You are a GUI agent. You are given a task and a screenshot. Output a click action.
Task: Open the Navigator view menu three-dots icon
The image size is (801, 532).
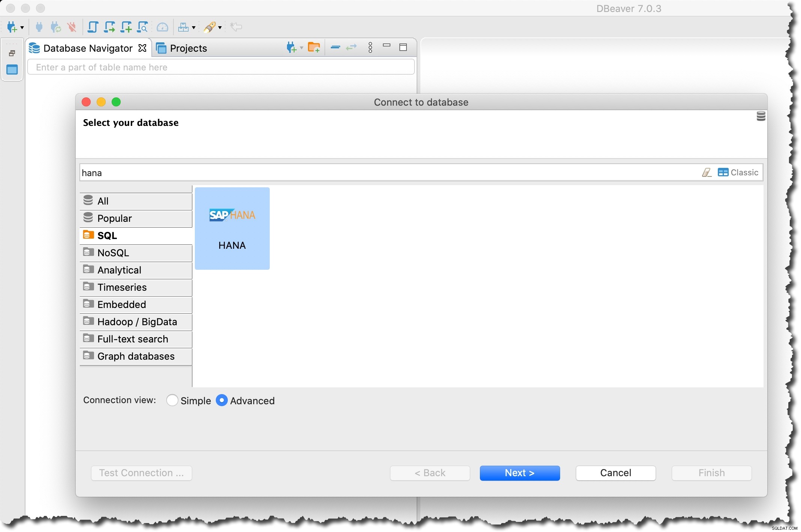click(370, 47)
